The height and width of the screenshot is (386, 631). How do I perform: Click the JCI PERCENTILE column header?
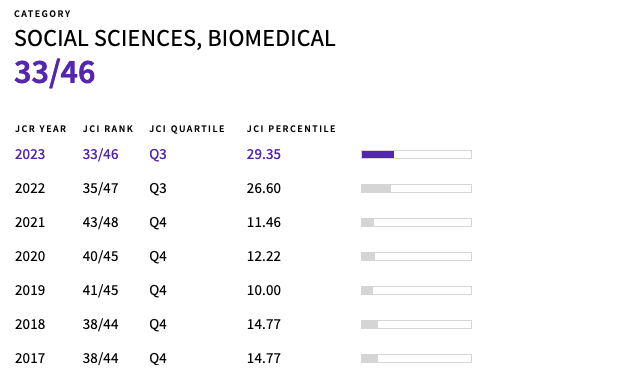291,129
